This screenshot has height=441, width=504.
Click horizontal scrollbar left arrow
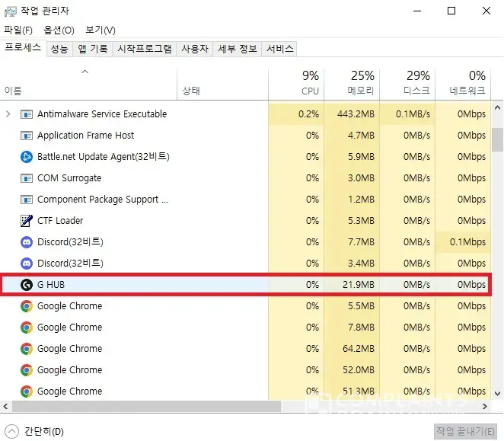tap(5, 407)
